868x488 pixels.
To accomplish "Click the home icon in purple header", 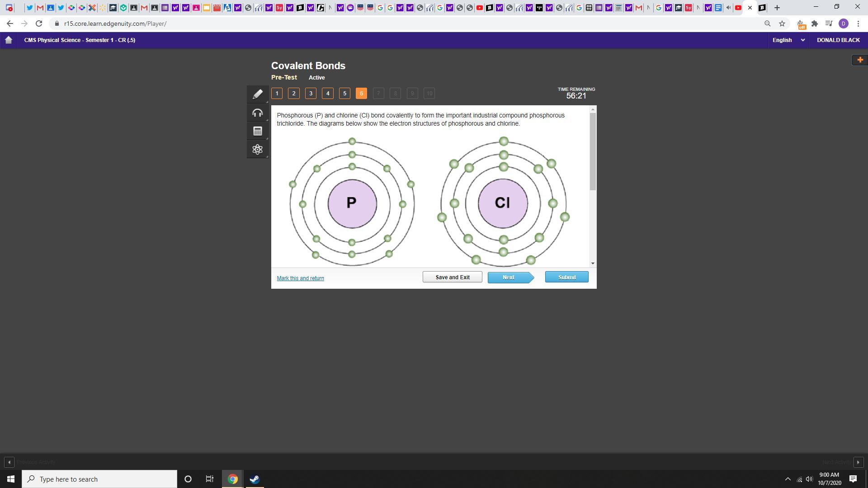I will [8, 40].
